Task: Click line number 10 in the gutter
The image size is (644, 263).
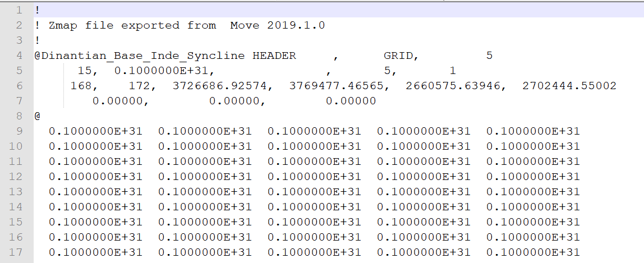Action: (x=16, y=146)
